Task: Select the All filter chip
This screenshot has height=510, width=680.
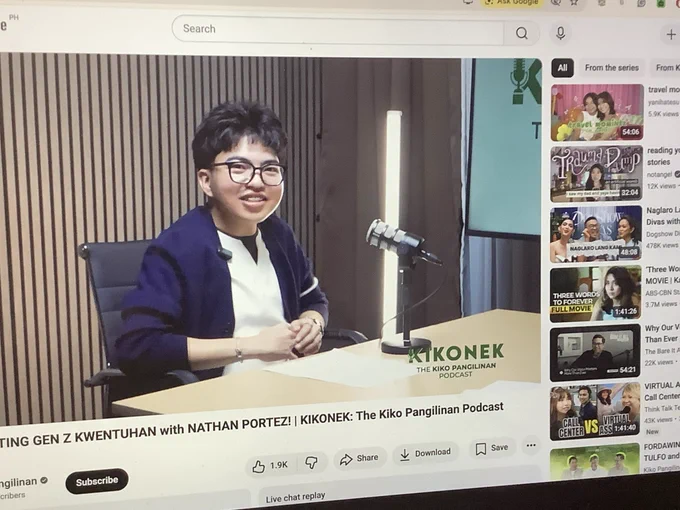Action: coord(562,68)
